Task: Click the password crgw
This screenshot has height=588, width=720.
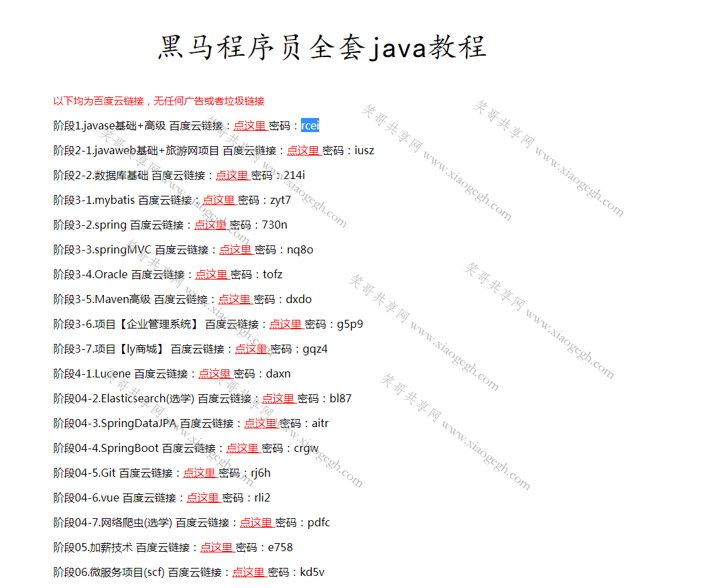Action: click(306, 449)
